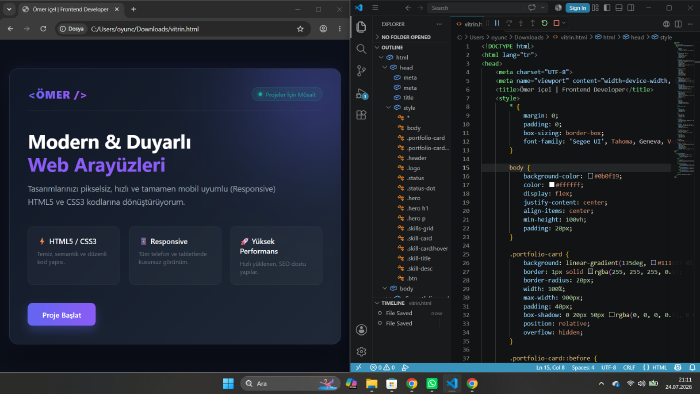Toggle the secondary side bar in VS Code
The image size is (700, 394).
click(631, 8)
